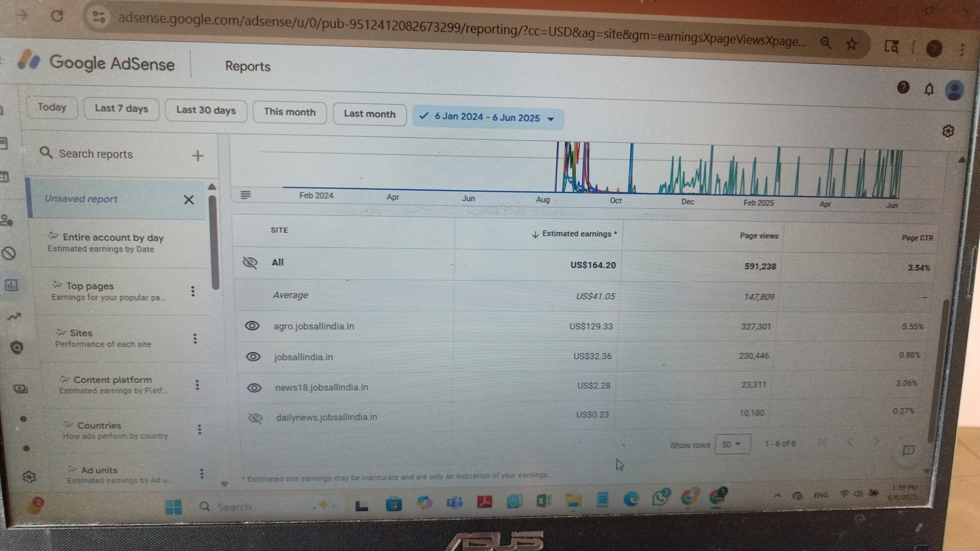
Task: Open Chrome zoom magnifier in address bar
Action: 825,43
